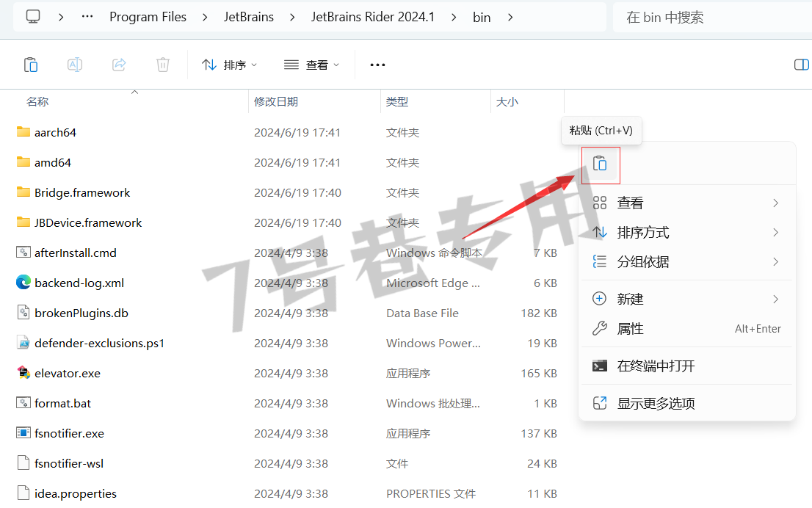Focus the 在 bin 中搜索 search box
This screenshot has height=508, width=812.
[x=713, y=18]
